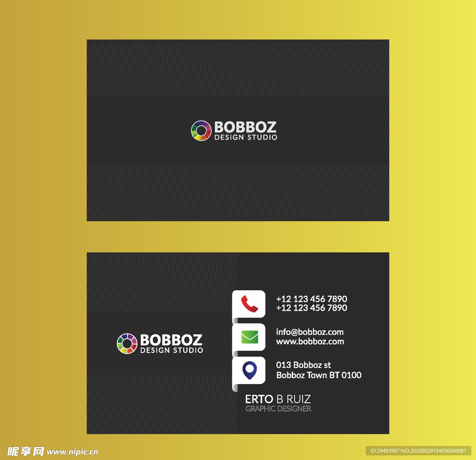Select BOBBOZ wordmark on the logo-only card
This screenshot has height=460, width=476.
(245, 127)
